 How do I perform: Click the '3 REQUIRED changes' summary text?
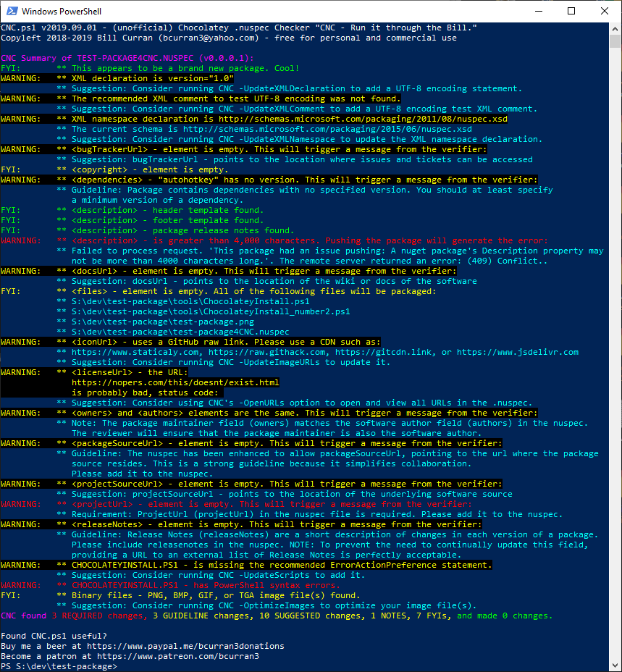pos(99,616)
